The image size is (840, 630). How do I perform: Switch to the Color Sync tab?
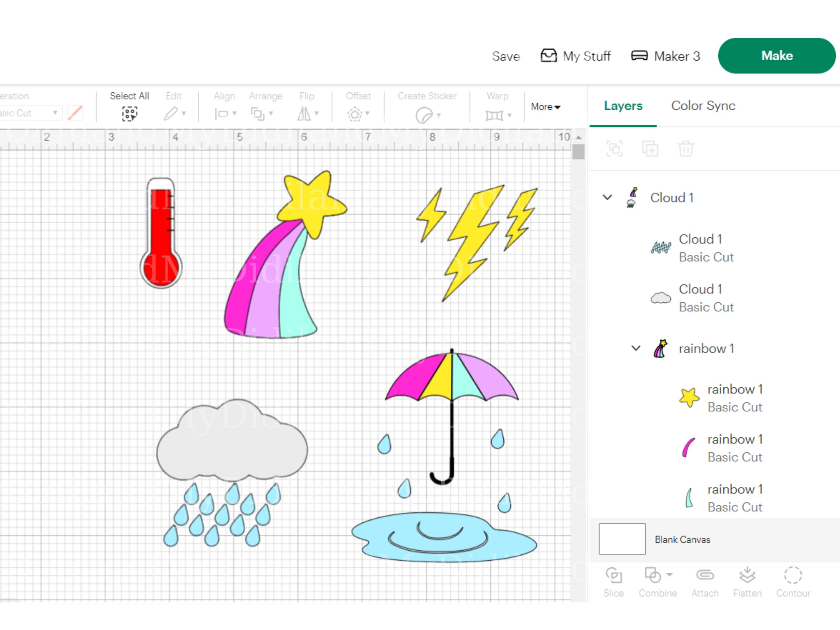coord(703,106)
